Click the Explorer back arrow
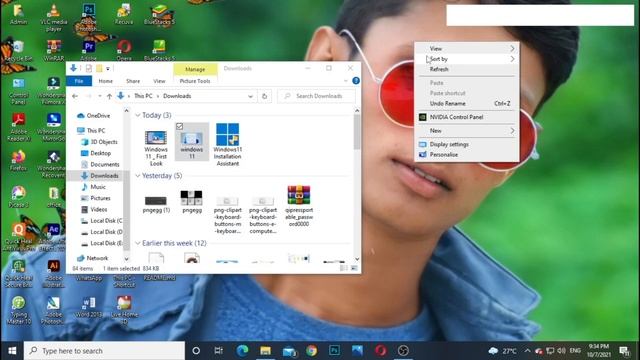This screenshot has width=640, height=360. click(75, 96)
